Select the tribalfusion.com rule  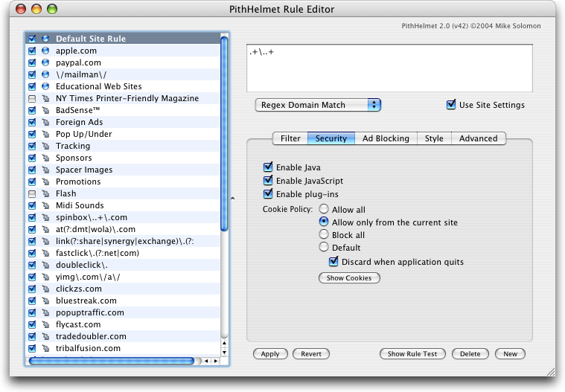click(x=123, y=348)
